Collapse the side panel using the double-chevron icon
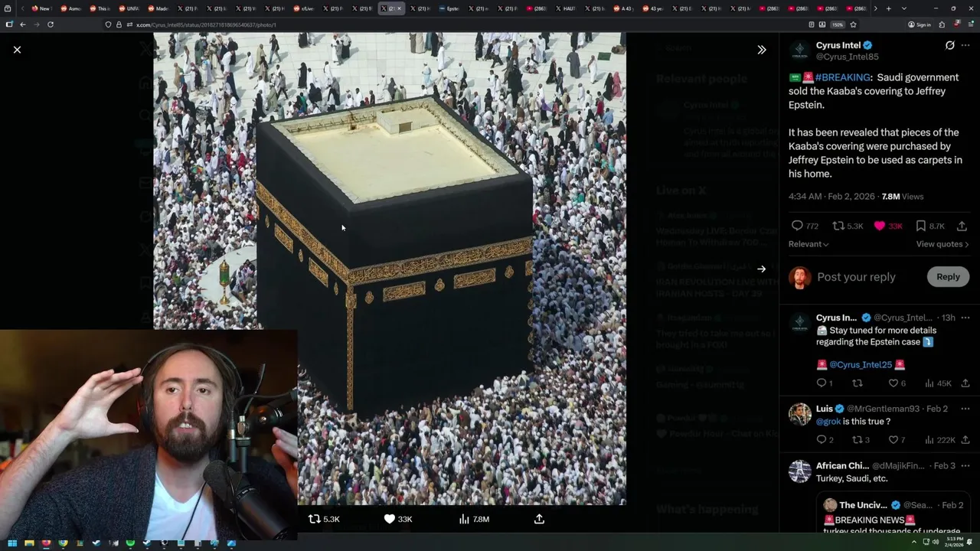Image resolution: width=980 pixels, height=551 pixels. (761, 50)
